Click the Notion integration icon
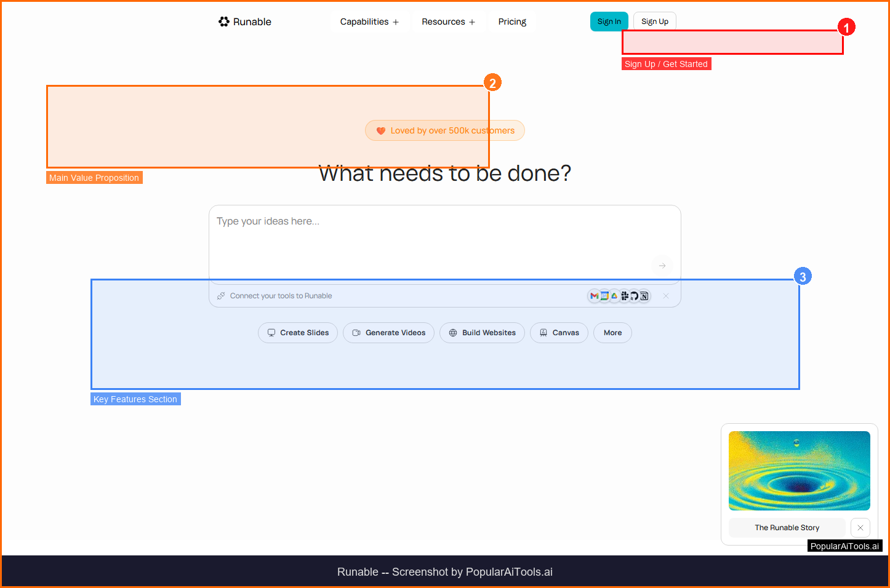This screenshot has height=588, width=890. tap(644, 296)
